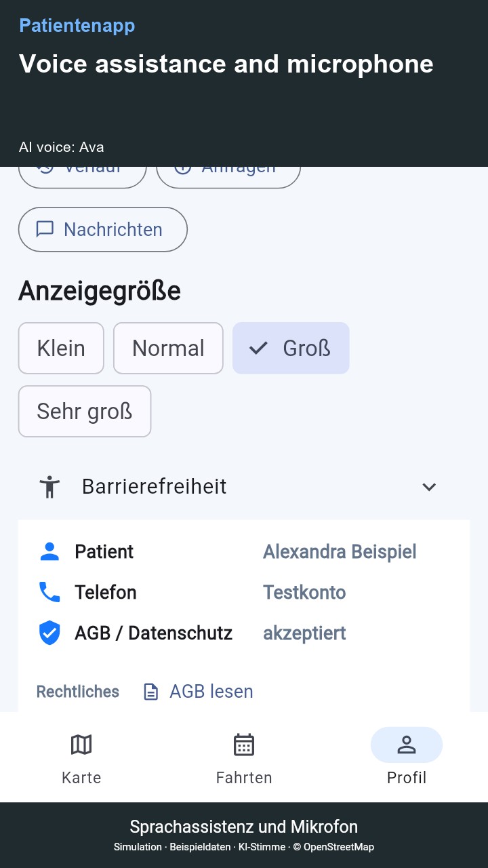
Task: Click the Barrierefreiheit accessibility figure icon
Action: [x=49, y=487]
